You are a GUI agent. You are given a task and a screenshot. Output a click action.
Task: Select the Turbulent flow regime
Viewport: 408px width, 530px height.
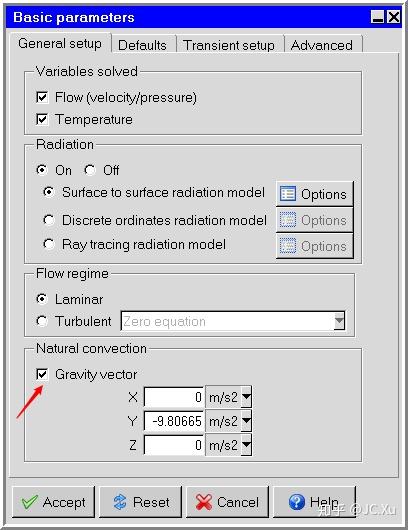pyautogui.click(x=42, y=321)
